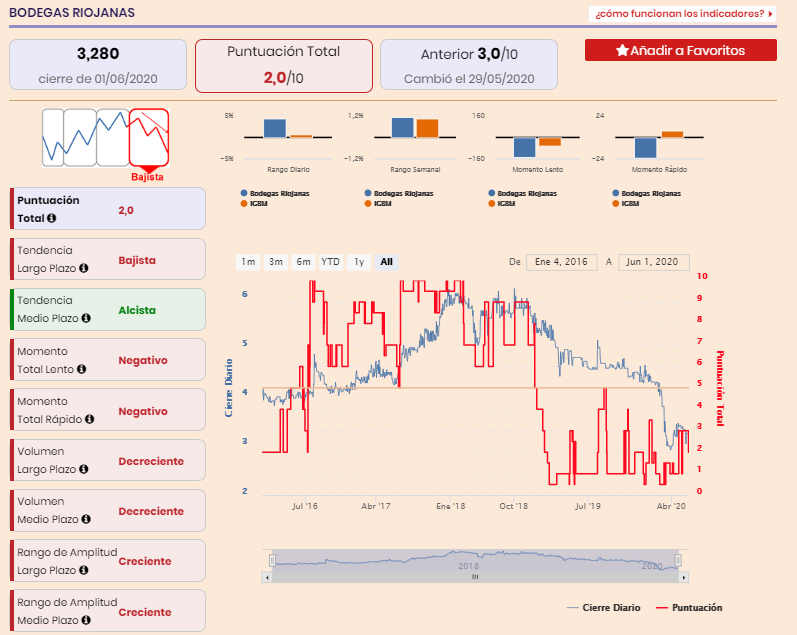Toggle Puntuación line in chart legend

pos(689,608)
